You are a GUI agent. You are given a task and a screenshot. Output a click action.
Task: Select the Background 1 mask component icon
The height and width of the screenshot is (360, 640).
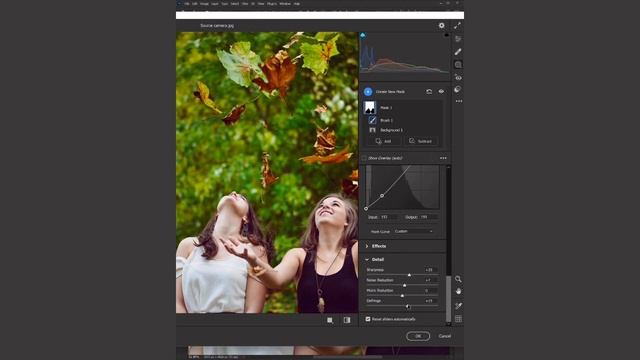pyautogui.click(x=372, y=130)
